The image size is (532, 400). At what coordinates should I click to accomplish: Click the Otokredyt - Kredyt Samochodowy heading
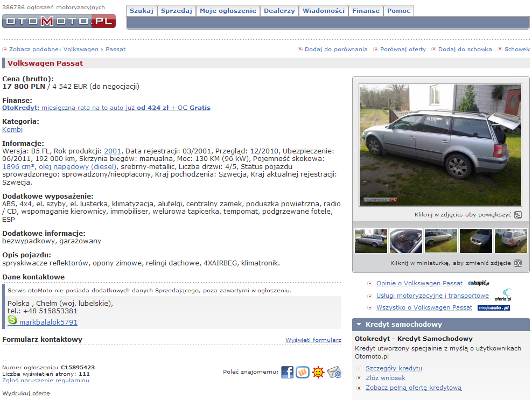coord(414,339)
